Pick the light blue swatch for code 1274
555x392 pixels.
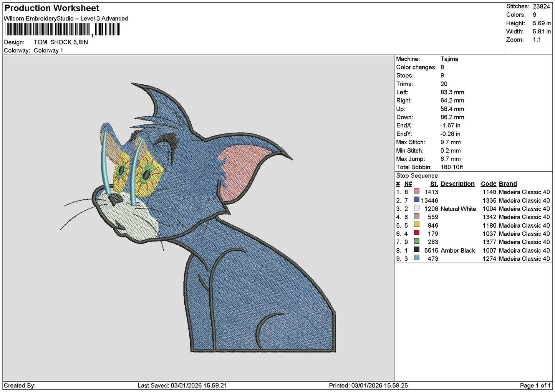tap(416, 258)
